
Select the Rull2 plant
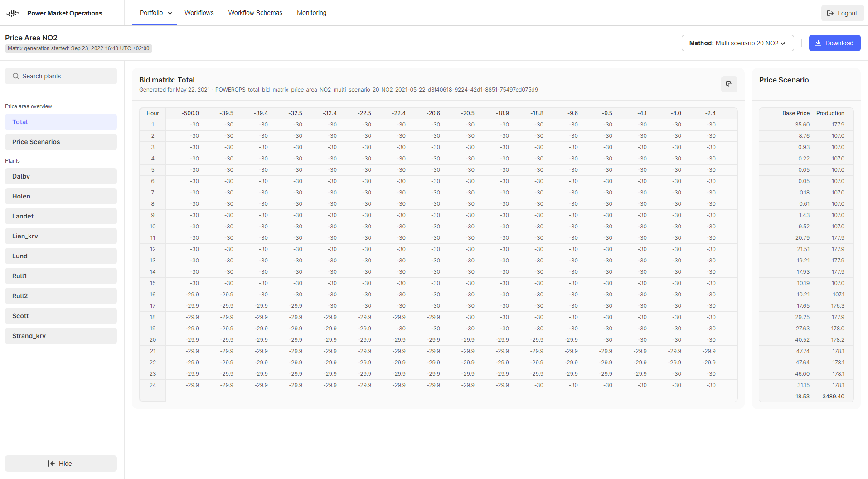click(x=61, y=296)
